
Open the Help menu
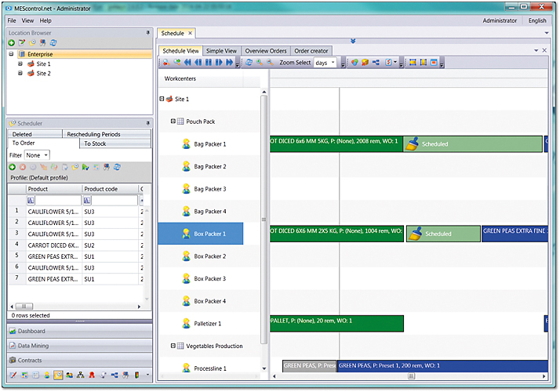click(45, 20)
